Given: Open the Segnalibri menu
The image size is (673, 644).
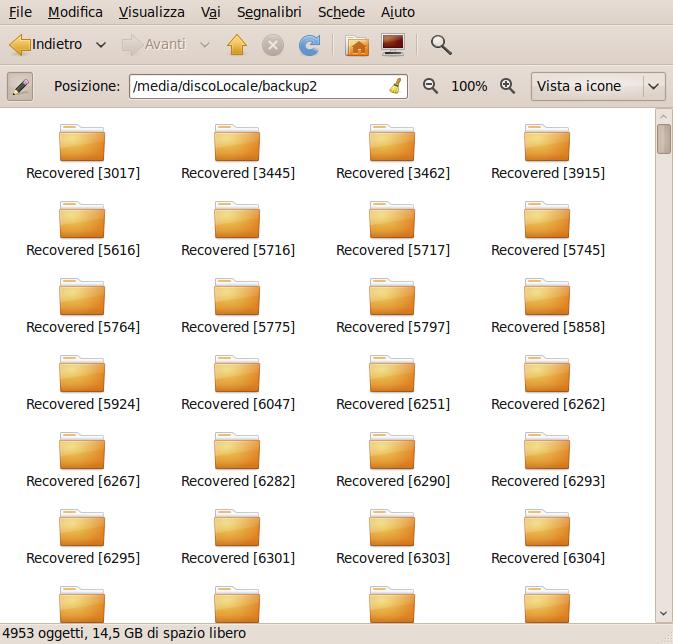Looking at the screenshot, I should pos(269,12).
